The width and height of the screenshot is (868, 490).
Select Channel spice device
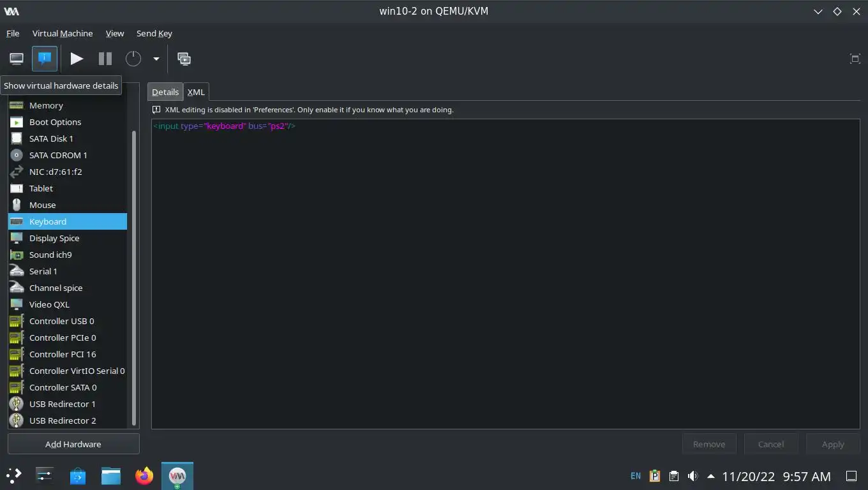click(x=68, y=288)
